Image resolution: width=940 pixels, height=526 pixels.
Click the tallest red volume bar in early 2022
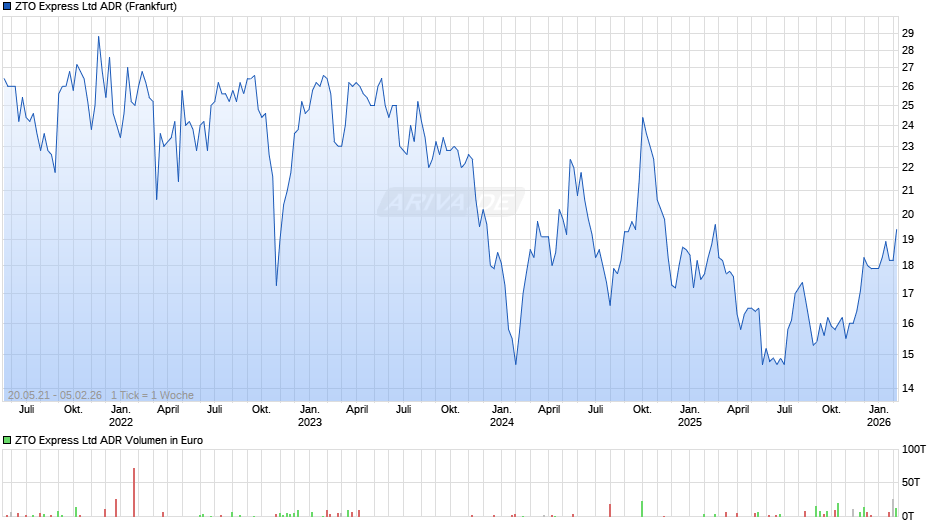click(134, 492)
